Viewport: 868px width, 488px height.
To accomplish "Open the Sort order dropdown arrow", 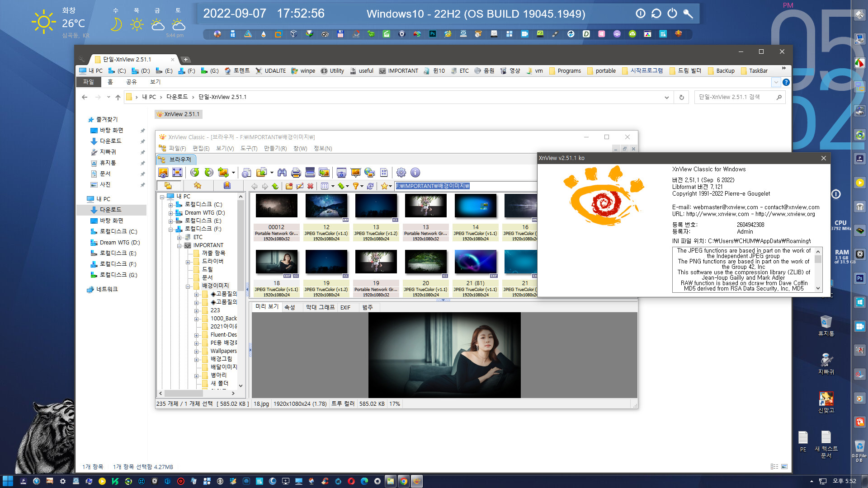I will coord(347,186).
